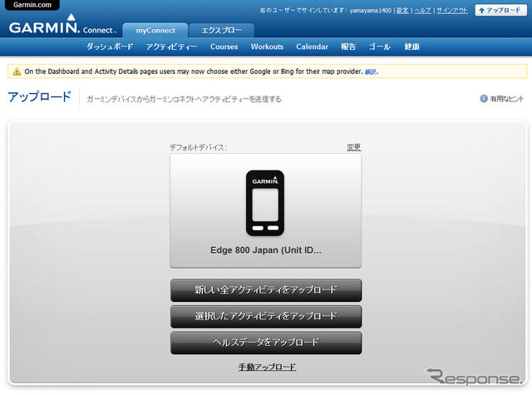Open the エクスプロー tab
Viewport: 532px width, 395px height.
click(222, 31)
